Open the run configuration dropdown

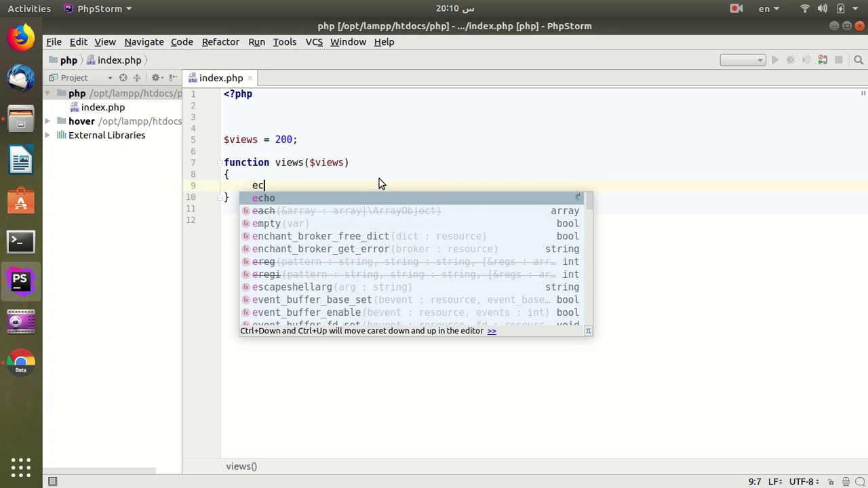pos(743,60)
